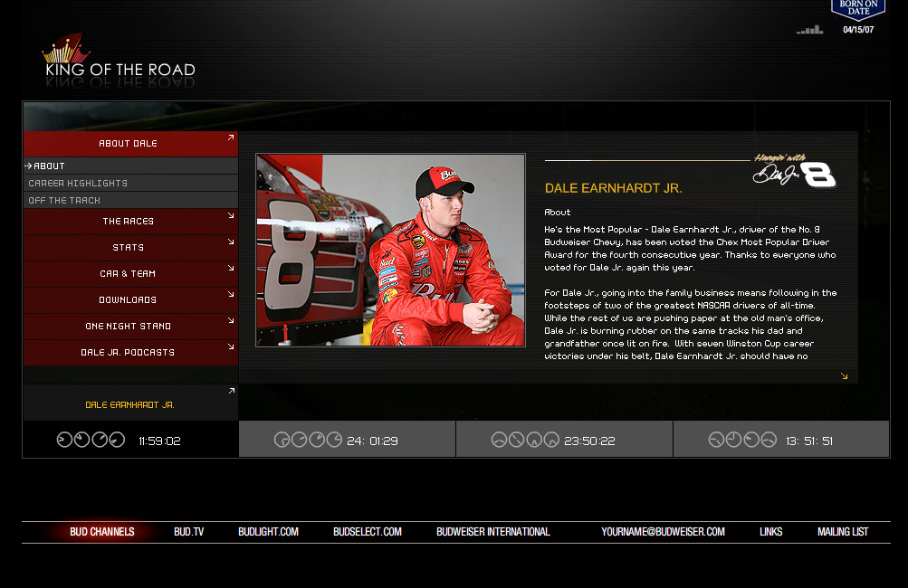Click the scroll-down arrow under the article text
908x588 pixels.
(x=845, y=376)
